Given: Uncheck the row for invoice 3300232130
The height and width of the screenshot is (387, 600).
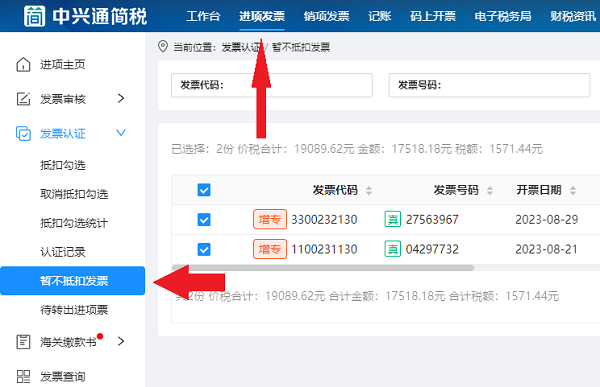Looking at the screenshot, I should tap(204, 220).
